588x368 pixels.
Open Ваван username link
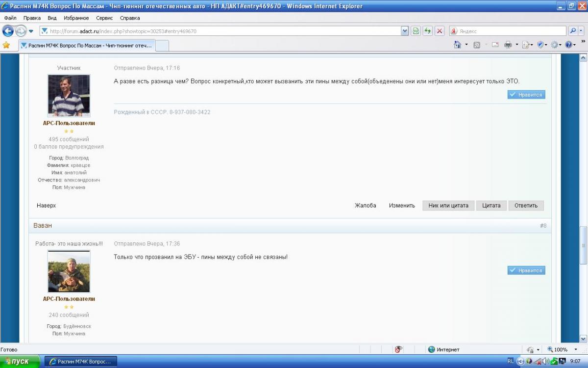pos(43,226)
